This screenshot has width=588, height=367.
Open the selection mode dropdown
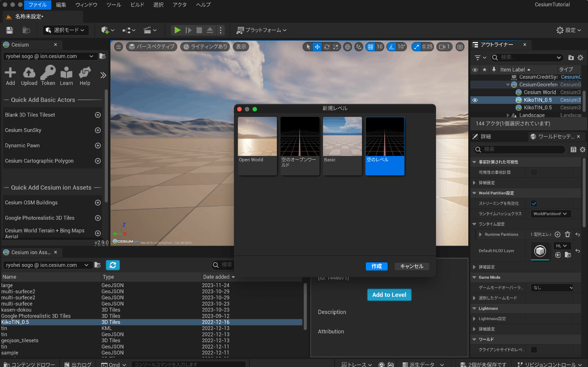click(66, 30)
